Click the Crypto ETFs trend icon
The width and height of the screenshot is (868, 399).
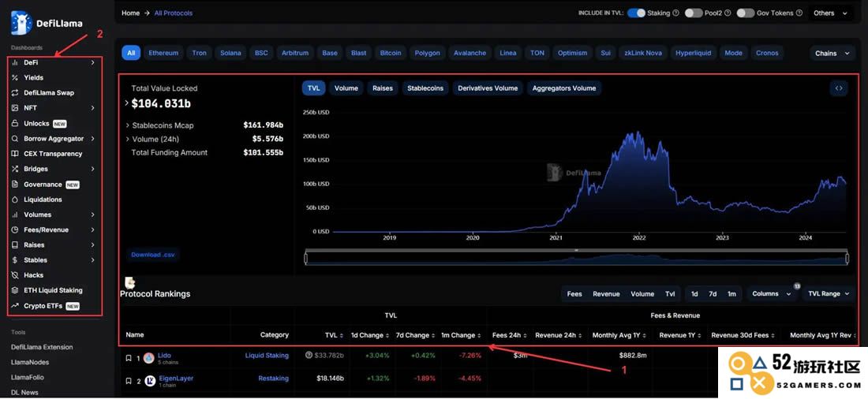pos(15,305)
